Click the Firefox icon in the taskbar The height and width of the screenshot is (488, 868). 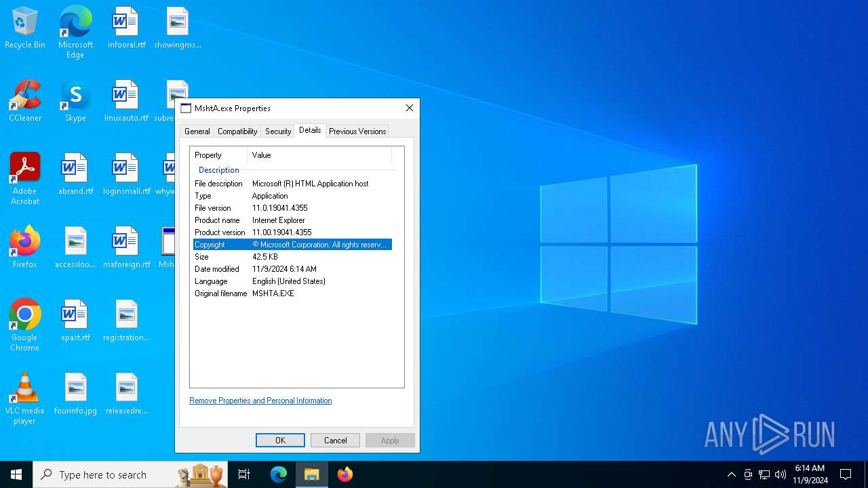(x=345, y=474)
